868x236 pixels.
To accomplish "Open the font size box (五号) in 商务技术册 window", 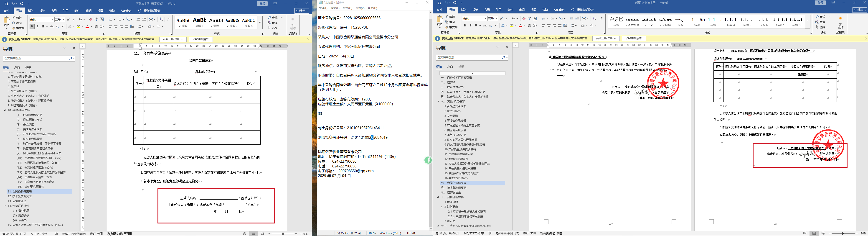I will (x=60, y=20).
